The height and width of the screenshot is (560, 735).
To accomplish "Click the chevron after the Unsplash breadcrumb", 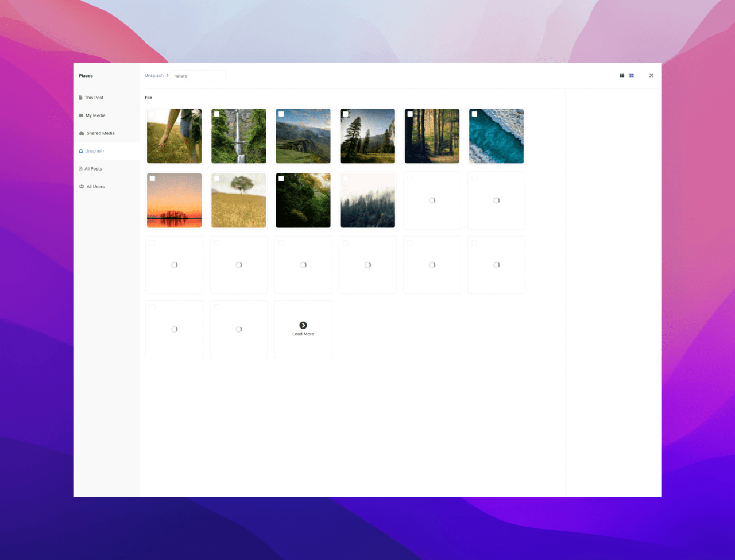I will 167,76.
